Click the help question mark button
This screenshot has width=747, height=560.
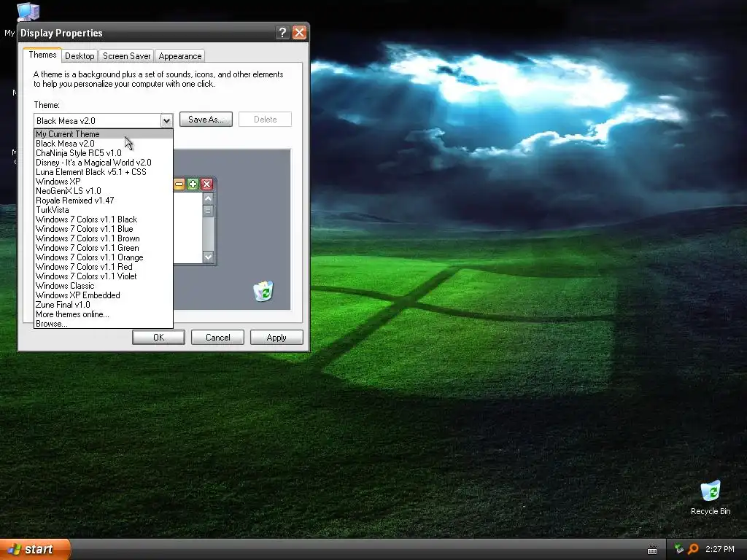click(282, 32)
